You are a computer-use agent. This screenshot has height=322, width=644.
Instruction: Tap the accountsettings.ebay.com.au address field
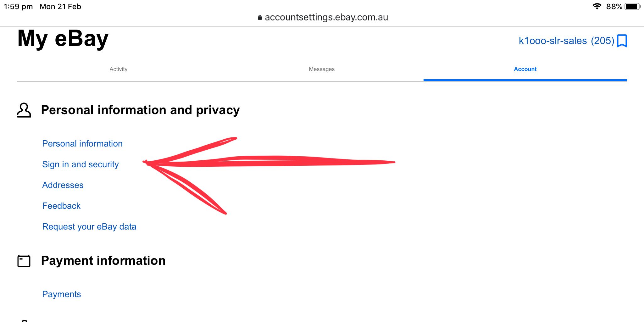pyautogui.click(x=326, y=17)
